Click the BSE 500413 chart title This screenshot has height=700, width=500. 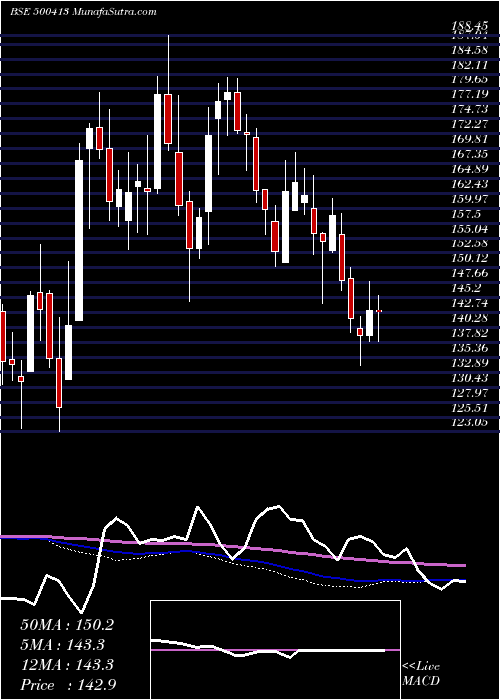tap(83, 12)
